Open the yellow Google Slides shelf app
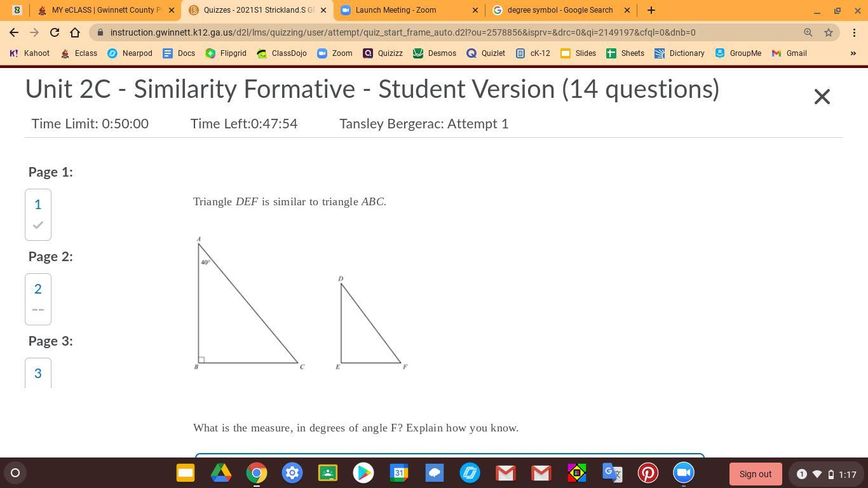 (x=186, y=473)
